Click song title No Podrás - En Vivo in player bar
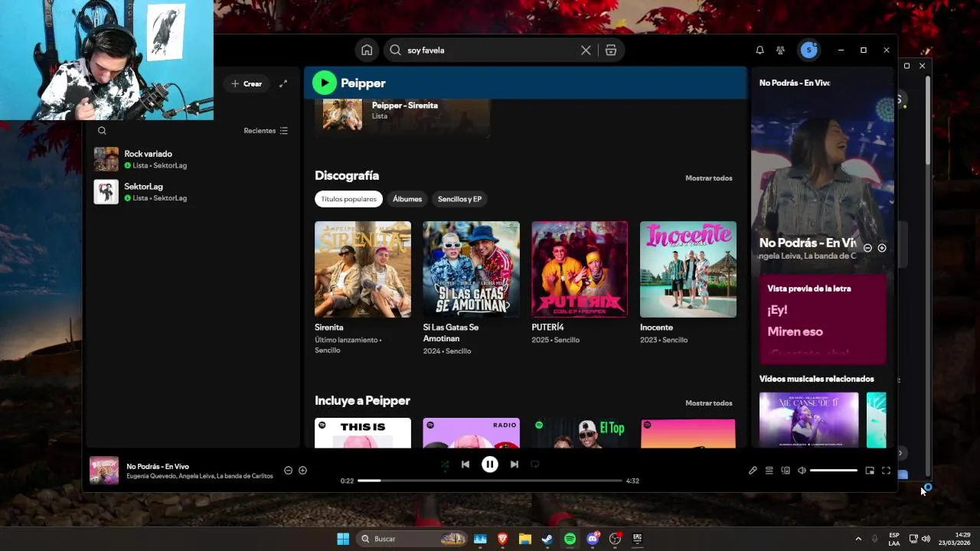Image resolution: width=980 pixels, height=551 pixels. (158, 466)
